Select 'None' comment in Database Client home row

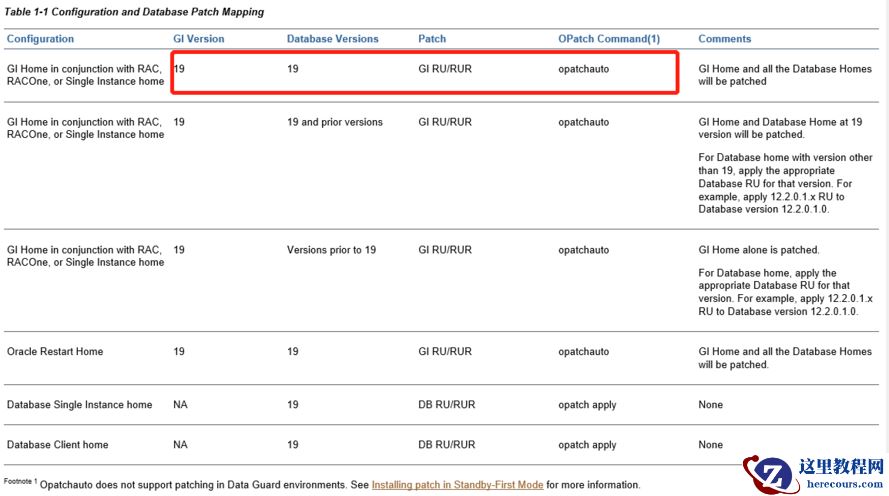(710, 445)
